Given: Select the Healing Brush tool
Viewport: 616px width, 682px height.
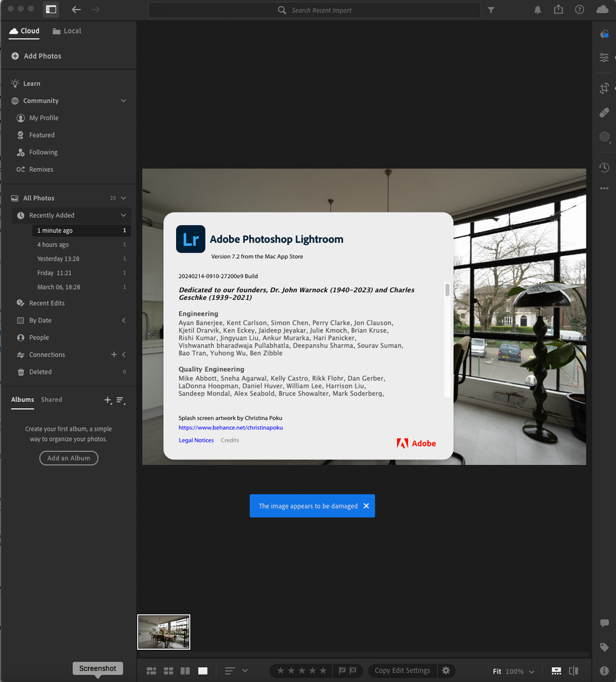Looking at the screenshot, I should 604,113.
